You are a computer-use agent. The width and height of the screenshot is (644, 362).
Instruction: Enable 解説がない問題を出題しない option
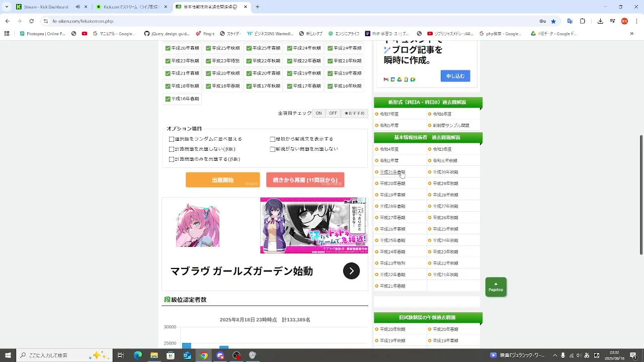point(273,149)
